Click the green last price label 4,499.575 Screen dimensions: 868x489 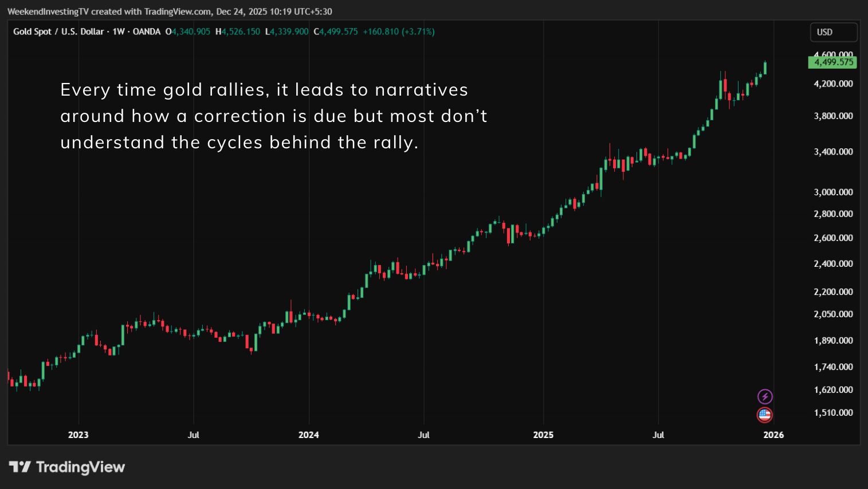833,62
